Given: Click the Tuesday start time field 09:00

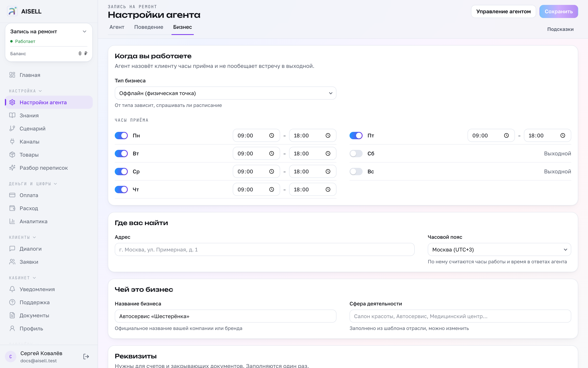Looking at the screenshot, I should point(256,154).
